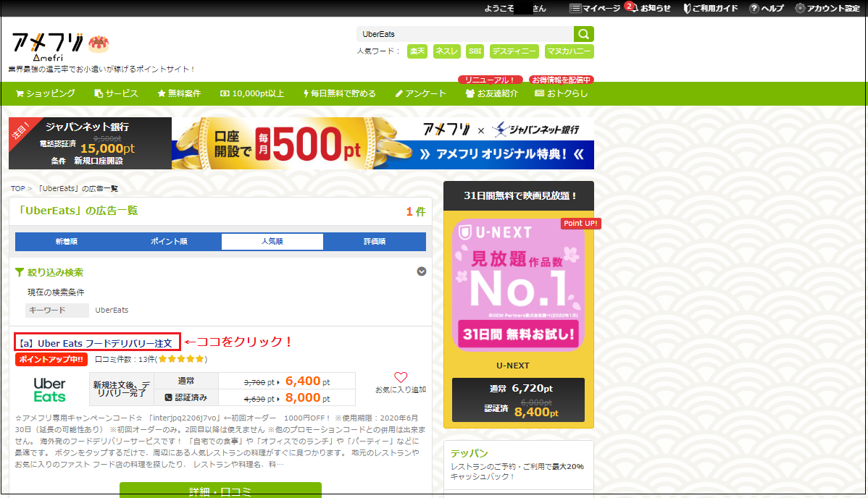This screenshot has height=498, width=868.
Task: Open the ショッピング menu
Action: point(46,93)
